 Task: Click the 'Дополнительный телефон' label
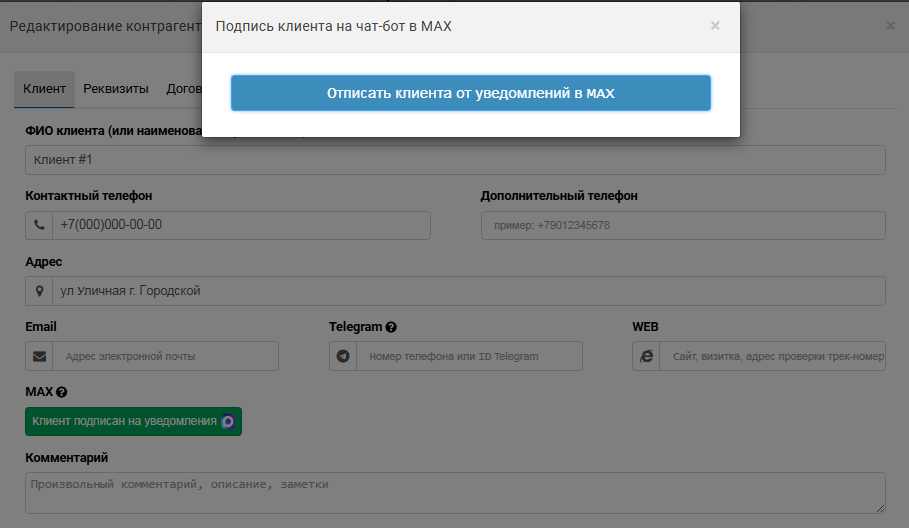click(559, 196)
